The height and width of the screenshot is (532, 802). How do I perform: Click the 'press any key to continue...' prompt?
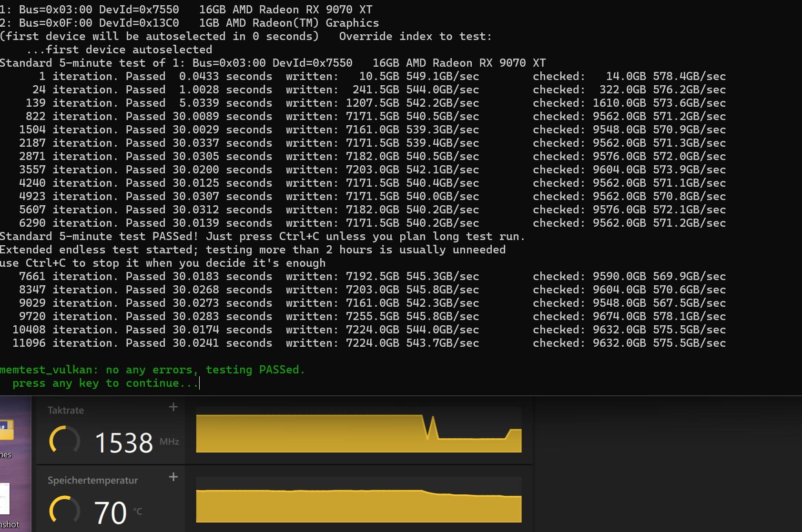click(x=105, y=383)
